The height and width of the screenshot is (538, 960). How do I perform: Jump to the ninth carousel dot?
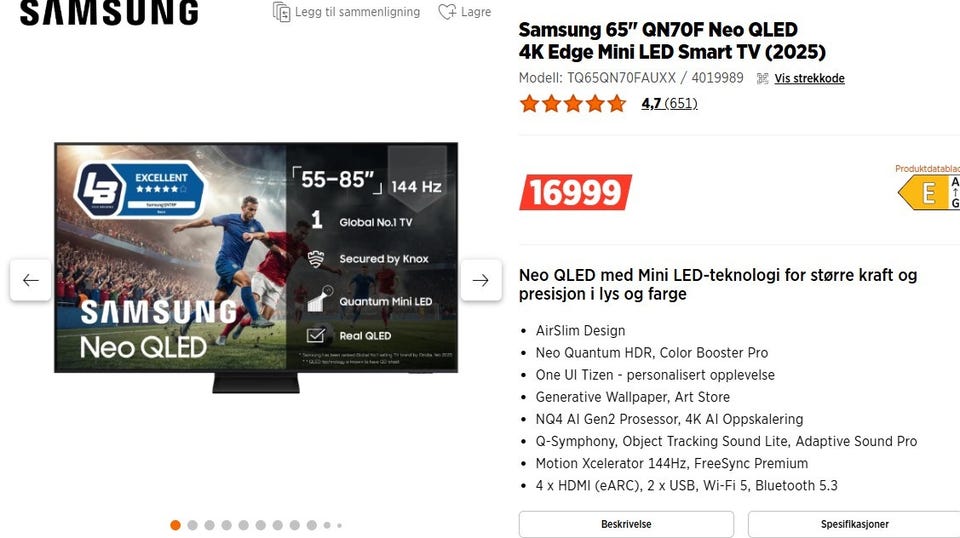[312, 525]
